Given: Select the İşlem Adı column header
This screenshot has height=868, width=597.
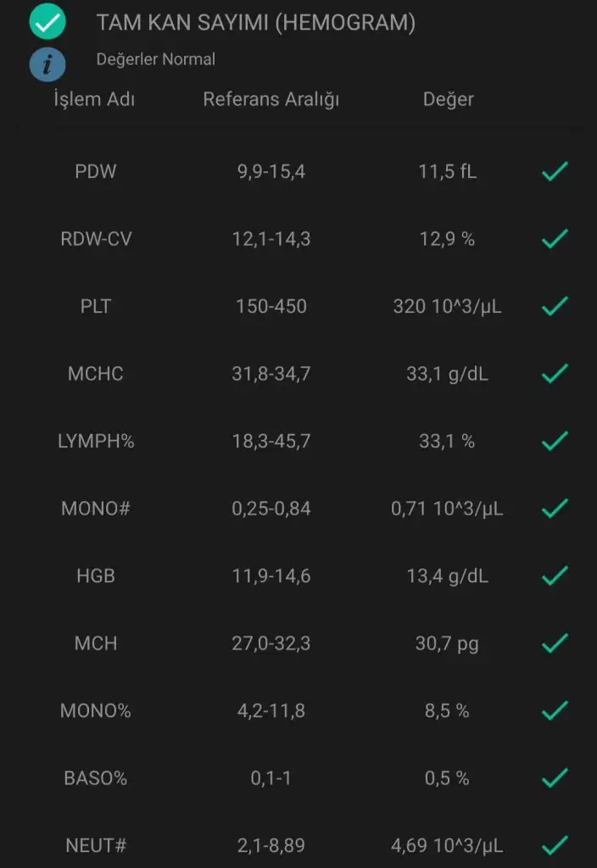Looking at the screenshot, I should 94,99.
